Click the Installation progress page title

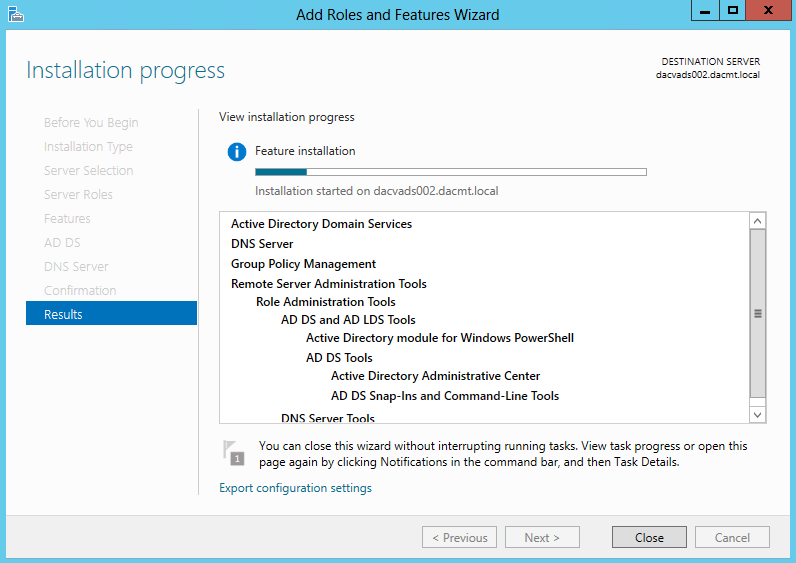click(x=125, y=71)
